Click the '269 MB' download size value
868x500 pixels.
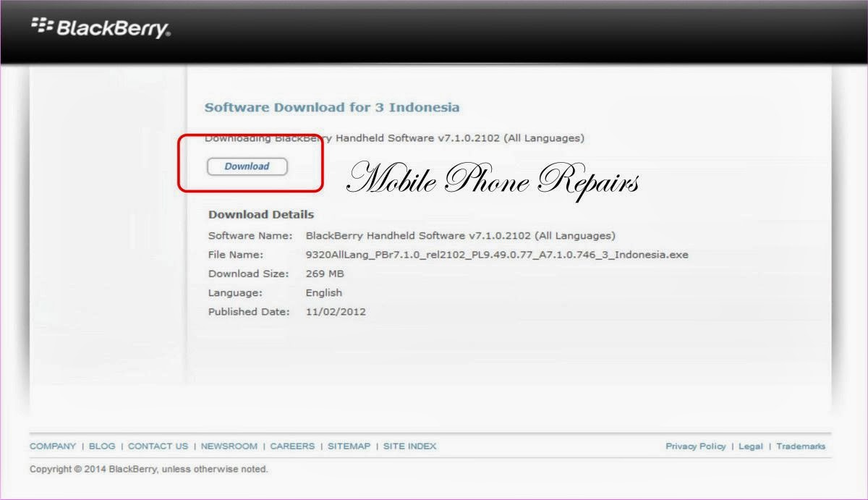[325, 274]
